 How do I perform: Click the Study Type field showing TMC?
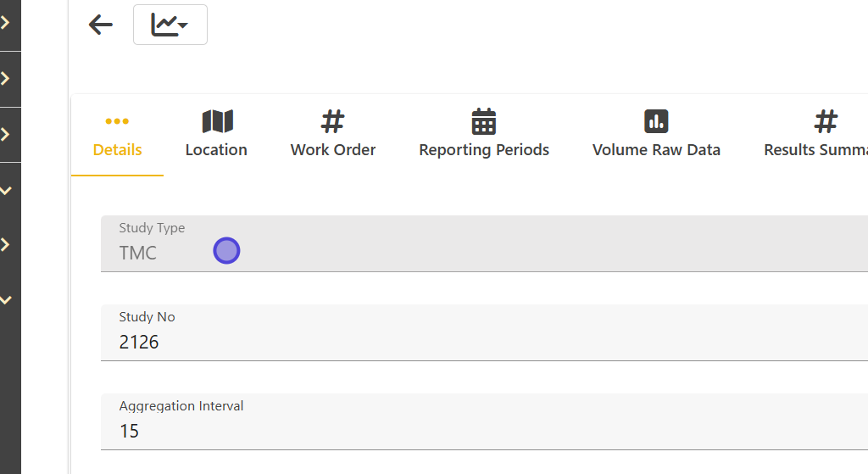(483, 253)
